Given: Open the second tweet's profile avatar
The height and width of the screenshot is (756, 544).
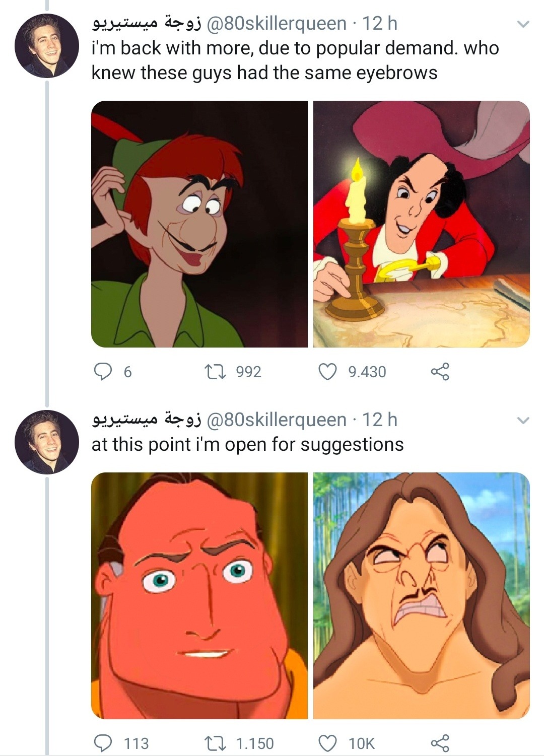Looking at the screenshot, I should click(x=47, y=442).
